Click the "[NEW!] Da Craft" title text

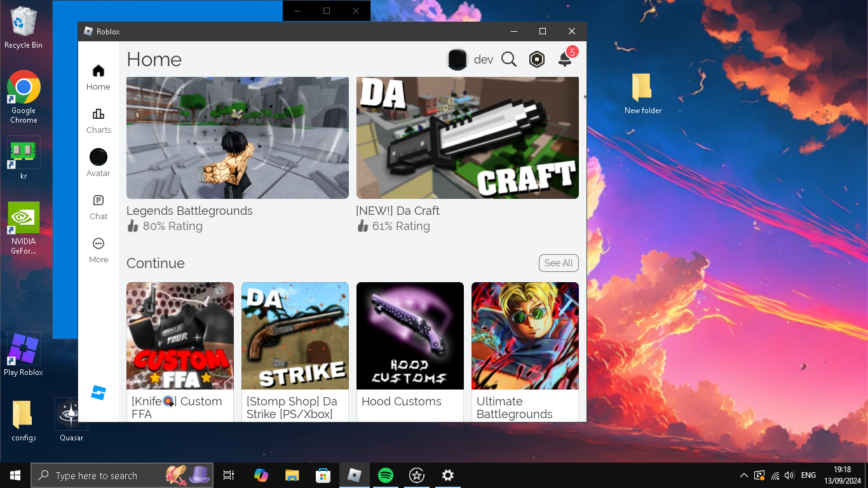click(x=398, y=211)
